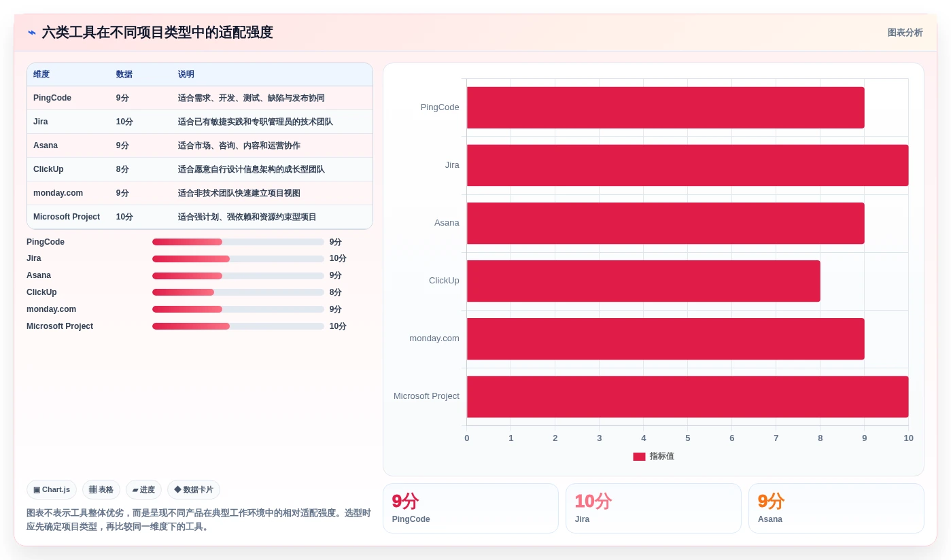Image resolution: width=951 pixels, height=560 pixels.
Task: Click description 适合愿意自行设计信息架构的成长型团队
Action: [x=252, y=169]
